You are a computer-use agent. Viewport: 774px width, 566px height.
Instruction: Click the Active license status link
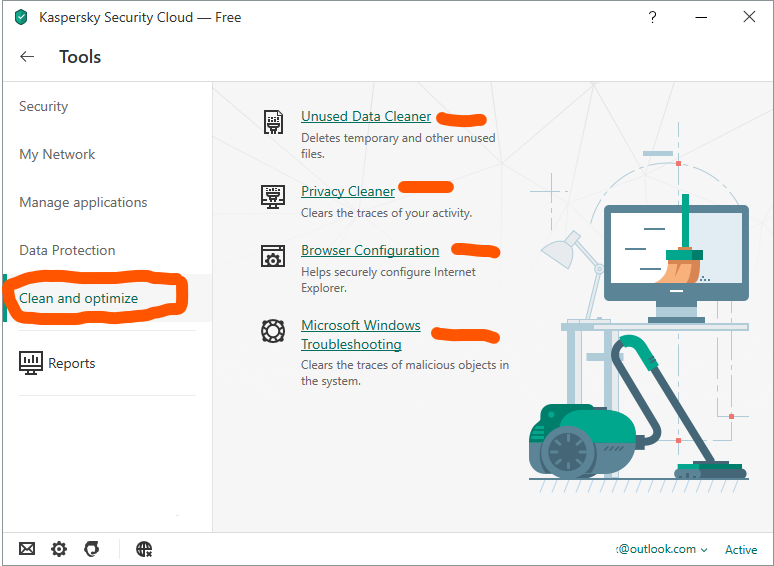741,549
